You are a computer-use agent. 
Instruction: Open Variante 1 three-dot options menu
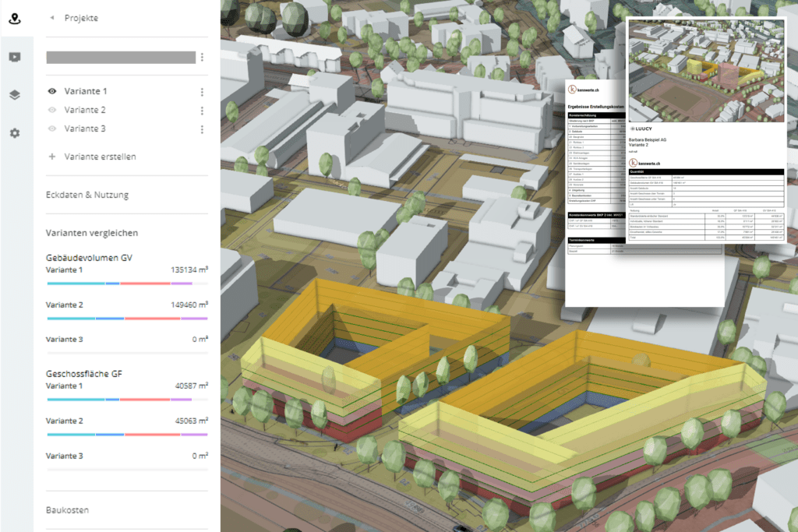coord(202,92)
